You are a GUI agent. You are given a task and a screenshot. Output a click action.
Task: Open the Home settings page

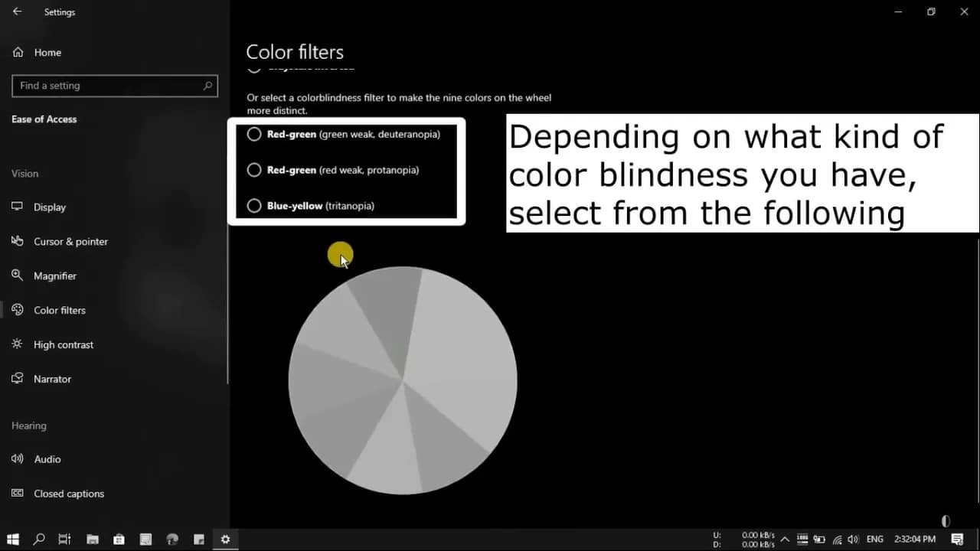pyautogui.click(x=47, y=53)
